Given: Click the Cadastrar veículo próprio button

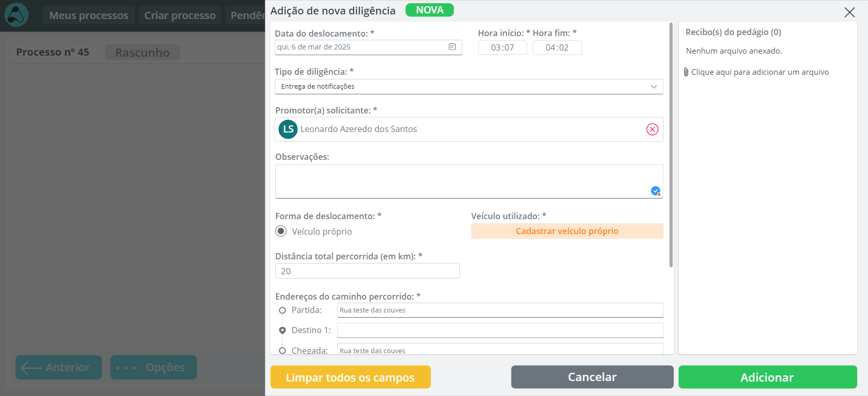Looking at the screenshot, I should pyautogui.click(x=567, y=231).
